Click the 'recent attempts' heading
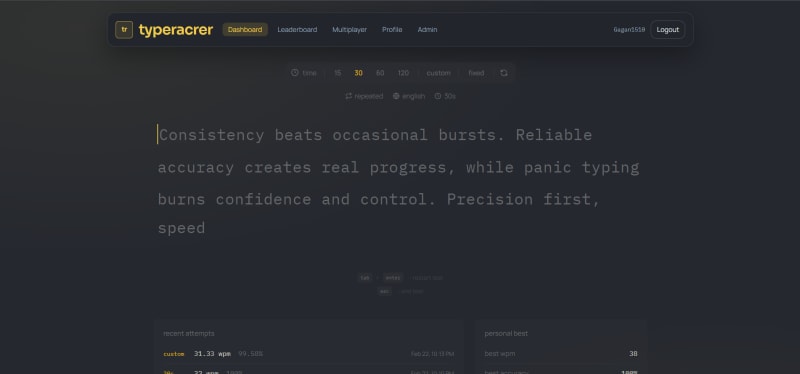Image resolution: width=800 pixels, height=374 pixels. pyautogui.click(x=189, y=333)
